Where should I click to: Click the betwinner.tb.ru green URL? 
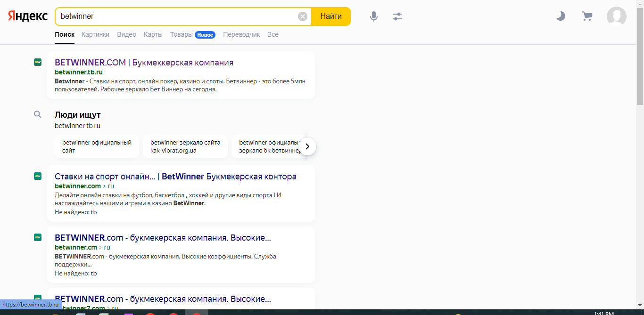tap(79, 72)
